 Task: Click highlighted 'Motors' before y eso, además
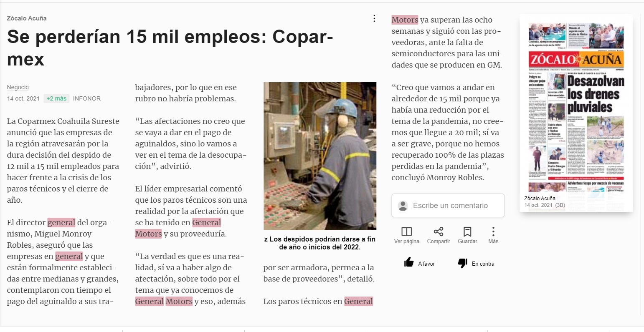click(x=179, y=301)
